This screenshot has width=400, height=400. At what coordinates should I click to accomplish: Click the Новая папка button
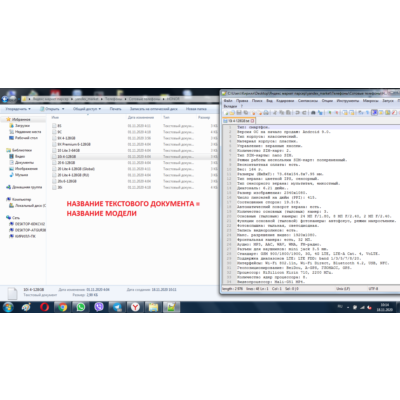(x=196, y=109)
